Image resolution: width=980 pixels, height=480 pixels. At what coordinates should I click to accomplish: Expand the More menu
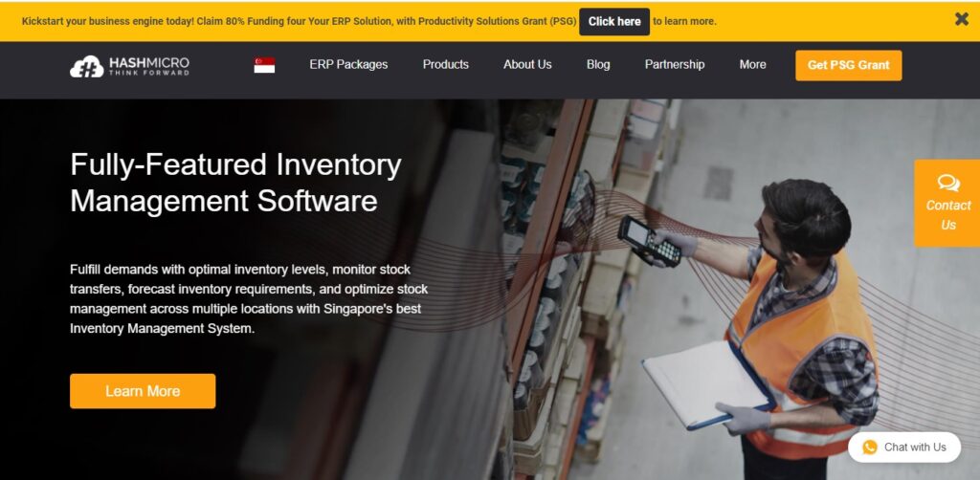click(x=752, y=64)
